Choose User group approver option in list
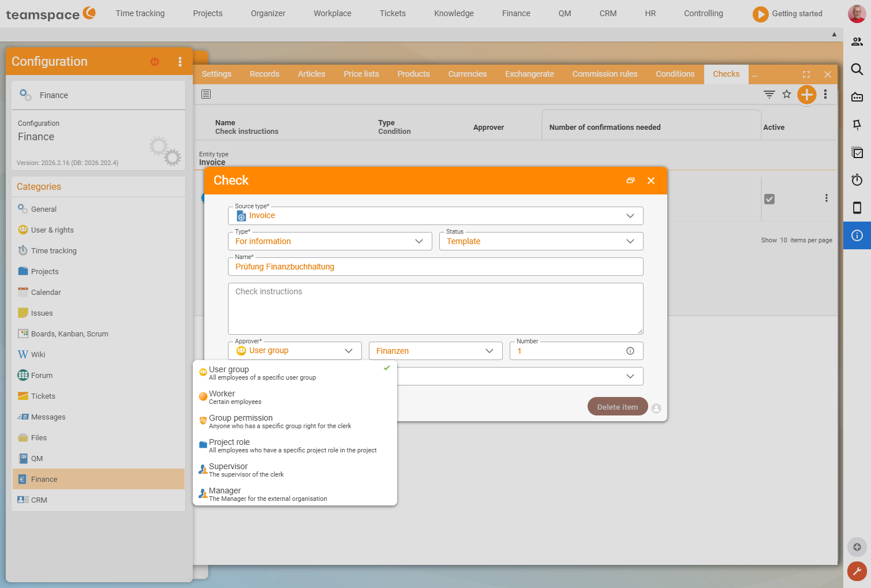The image size is (871, 588). [295, 373]
